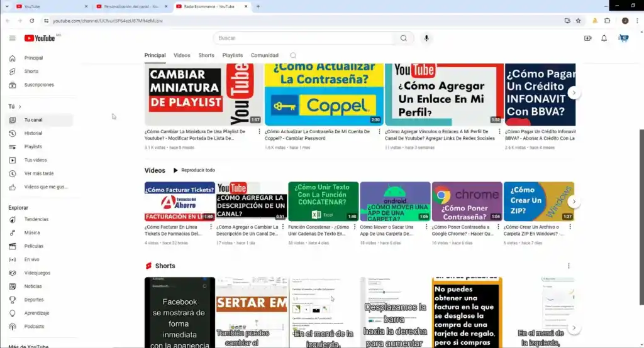Show next videos in Videos row
This screenshot has height=348, width=644.
(574, 202)
